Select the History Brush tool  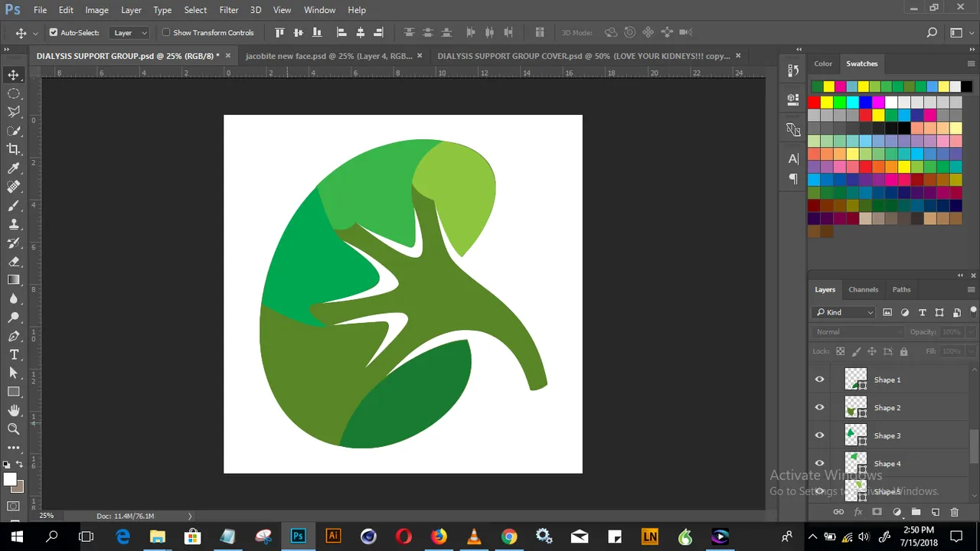[14, 243]
